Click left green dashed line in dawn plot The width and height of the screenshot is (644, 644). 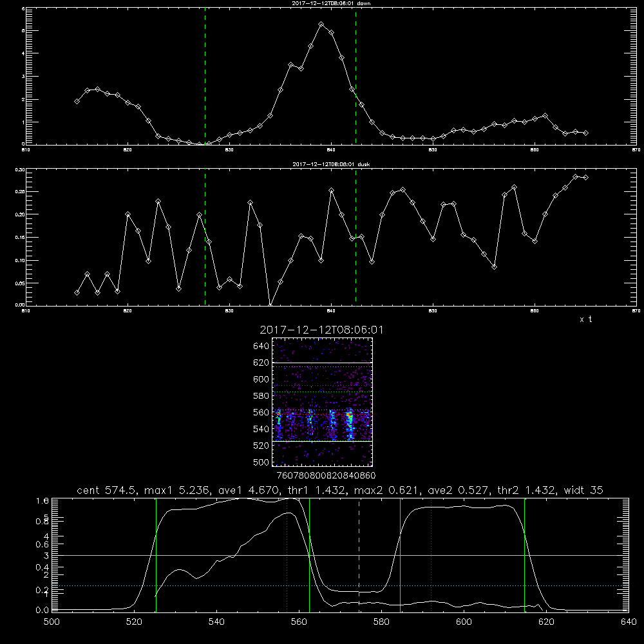[205, 76]
